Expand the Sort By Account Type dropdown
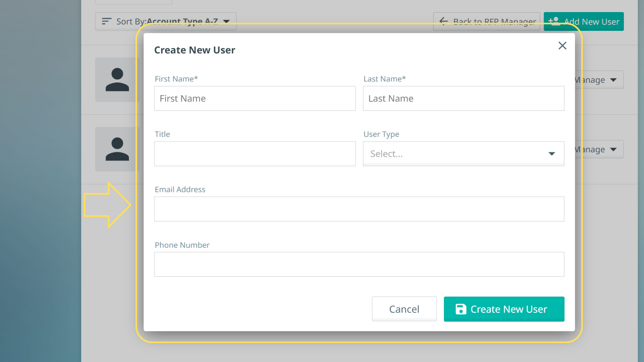Screen dimensions: 644x362 click(x=227, y=21)
